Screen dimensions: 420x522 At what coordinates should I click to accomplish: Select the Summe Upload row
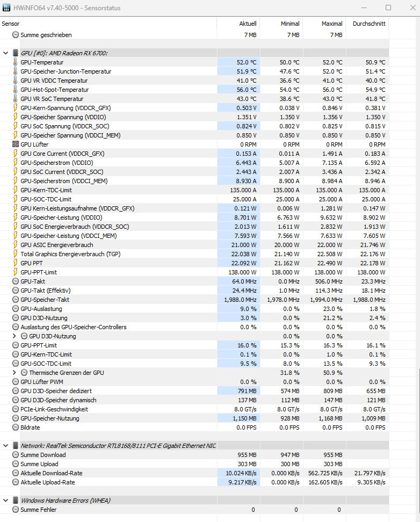pos(194,464)
